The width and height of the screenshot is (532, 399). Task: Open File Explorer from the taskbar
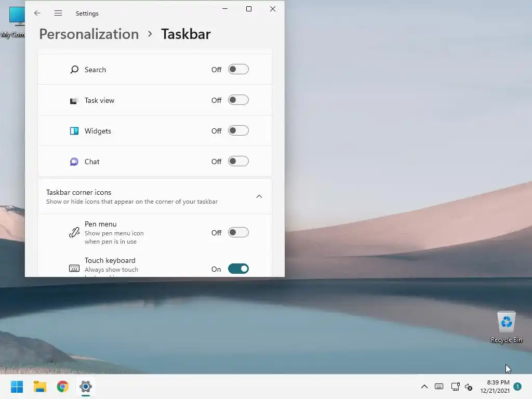(x=39, y=387)
